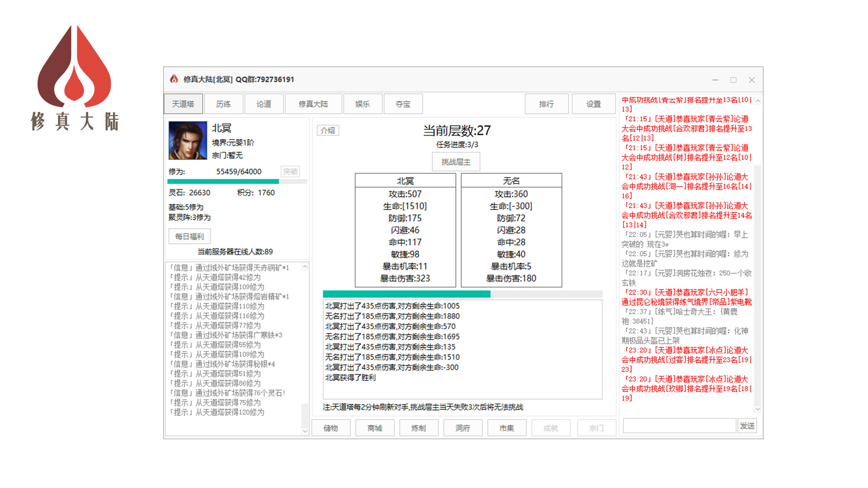Image resolution: width=868 pixels, height=488 pixels.
Task: Claim the 每日福利 daily reward
Action: 189,236
